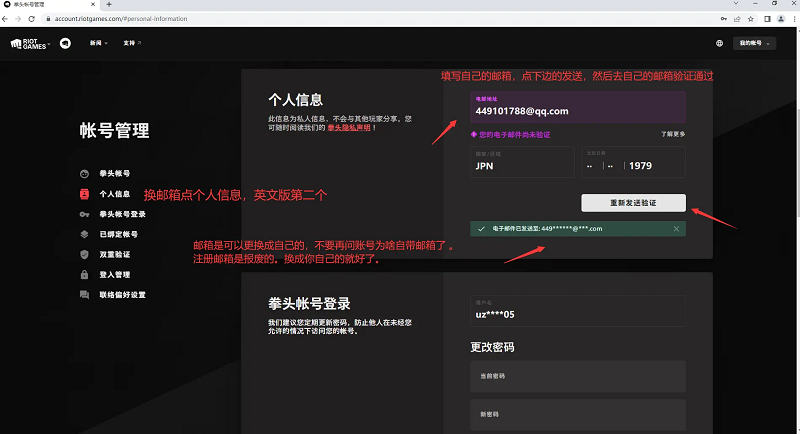Open the 支持 external link
This screenshot has width=800, height=434.
point(132,43)
